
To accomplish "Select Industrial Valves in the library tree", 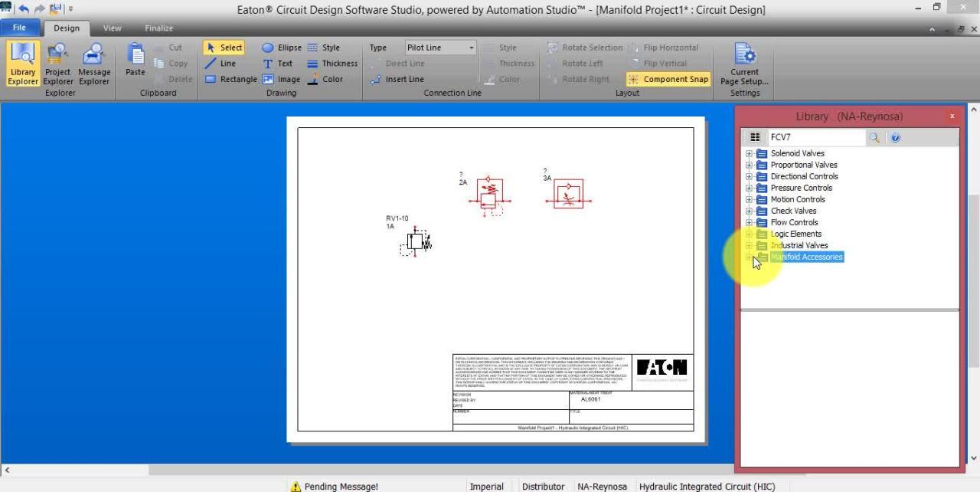I will click(799, 245).
